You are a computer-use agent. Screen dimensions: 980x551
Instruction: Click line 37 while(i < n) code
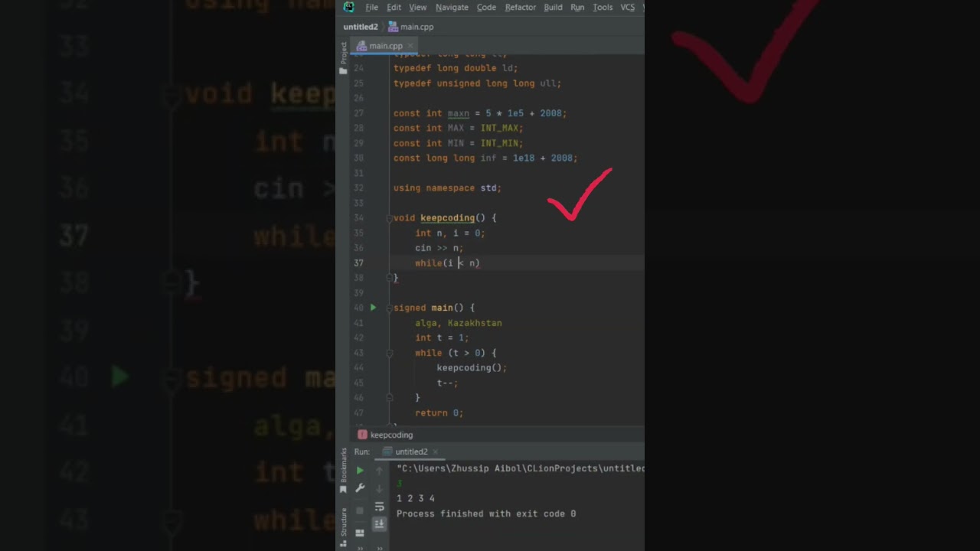tap(447, 263)
